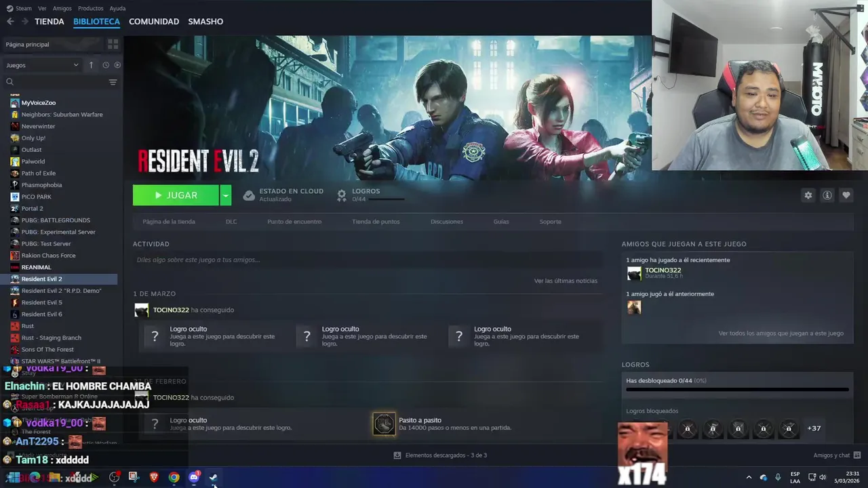
Task: Open Steam taskbar icon
Action: coord(214,477)
